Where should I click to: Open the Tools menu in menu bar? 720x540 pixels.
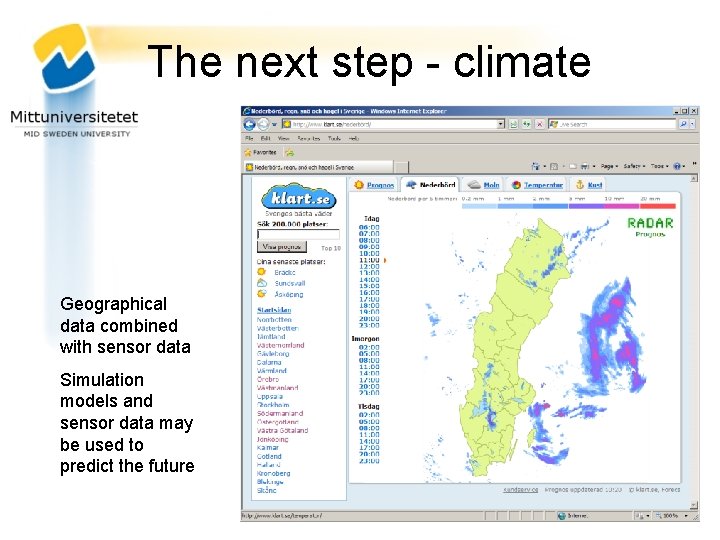pyautogui.click(x=334, y=138)
